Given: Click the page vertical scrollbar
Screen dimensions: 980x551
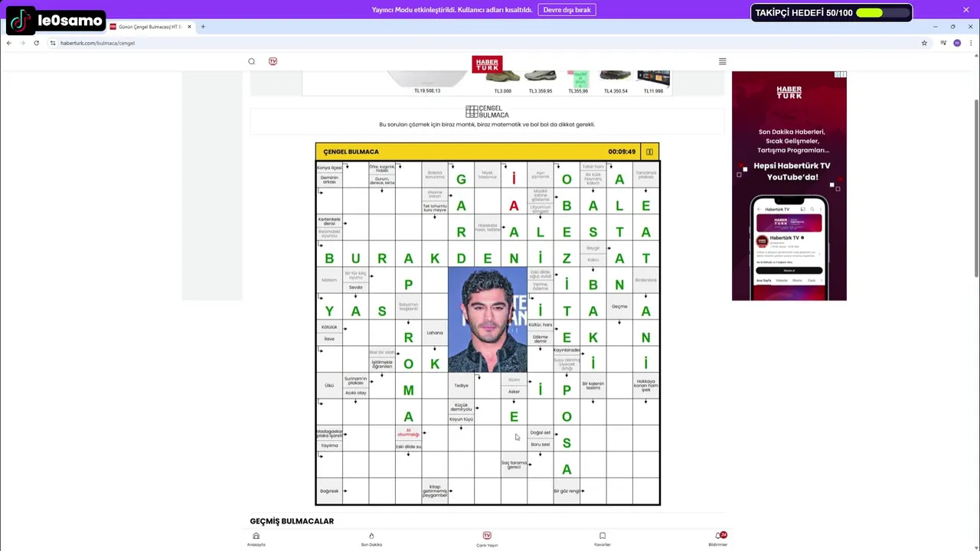Looking at the screenshot, I should pos(975,188).
